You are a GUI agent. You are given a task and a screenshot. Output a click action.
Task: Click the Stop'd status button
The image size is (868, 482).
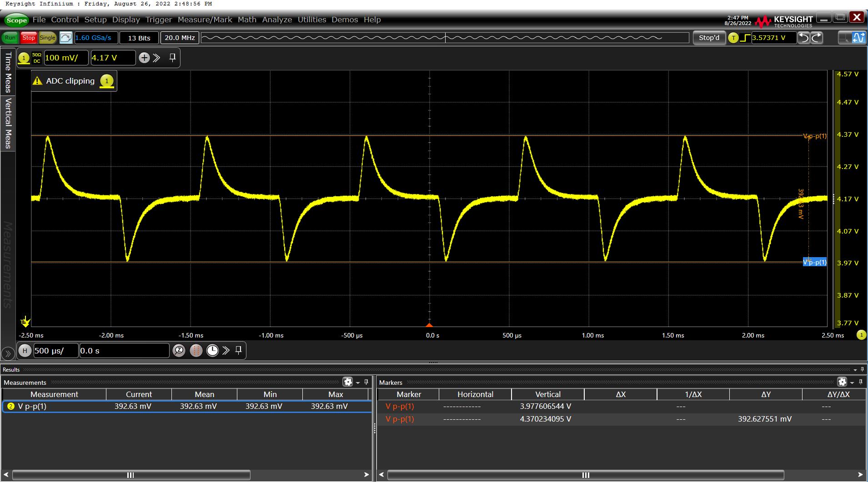click(x=709, y=38)
